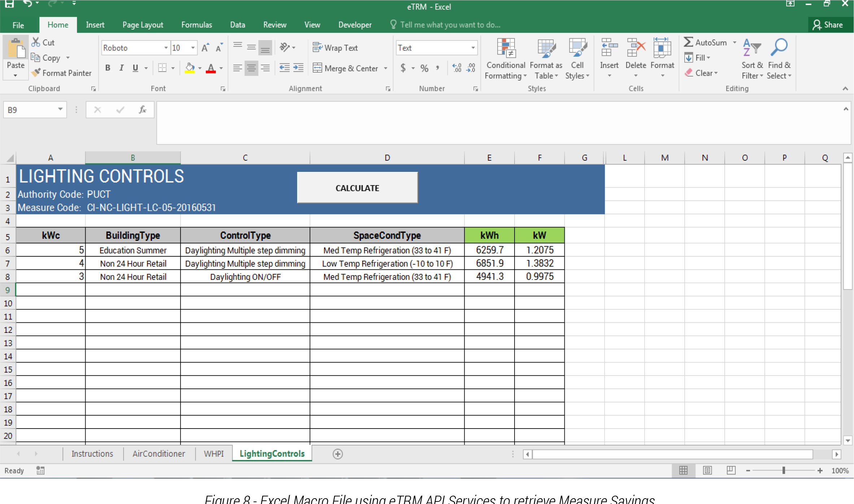Switch to Normal view in status bar
This screenshot has height=504, width=854.
tap(683, 470)
